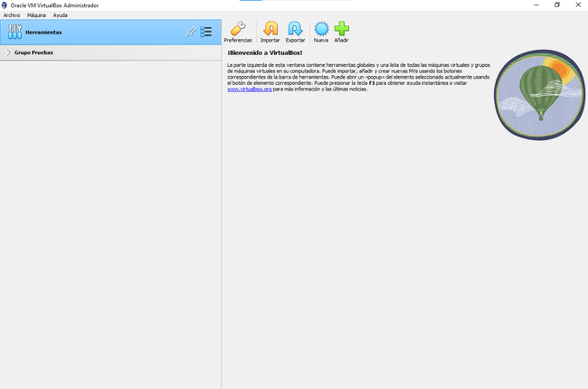Open the Herramientas list menu icon
Screen dimensions: 588x389
pos(206,32)
